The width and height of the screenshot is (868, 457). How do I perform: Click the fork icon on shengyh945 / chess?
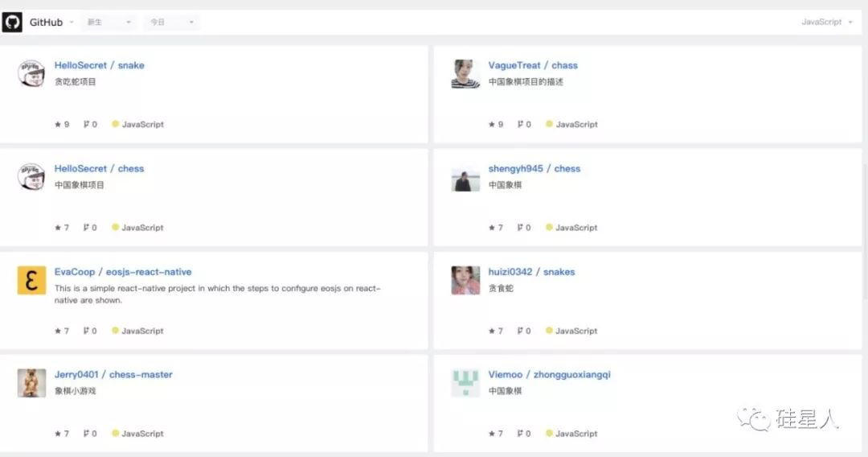520,227
